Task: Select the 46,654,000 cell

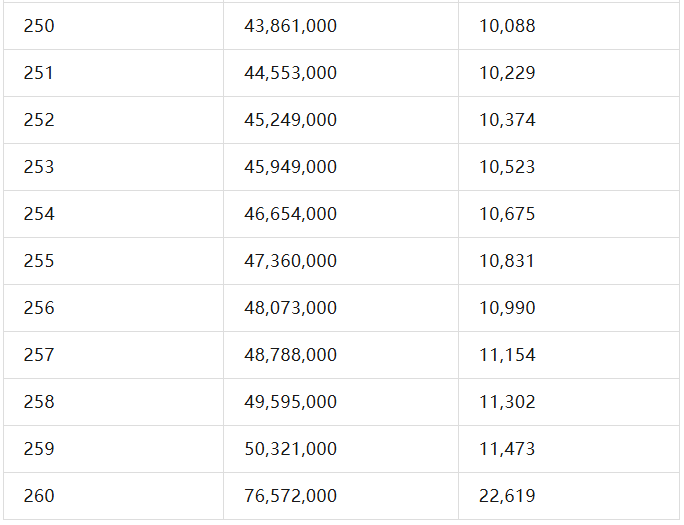Action: (x=290, y=214)
